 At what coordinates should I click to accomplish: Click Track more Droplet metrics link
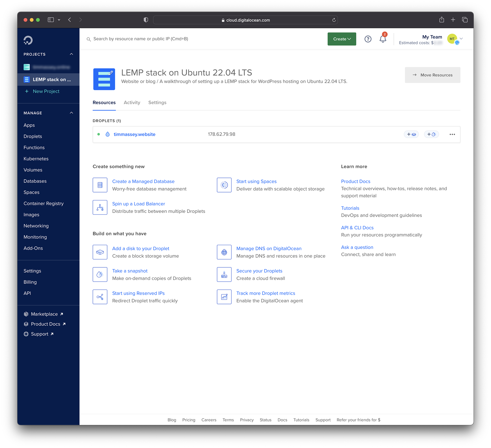[x=266, y=293]
